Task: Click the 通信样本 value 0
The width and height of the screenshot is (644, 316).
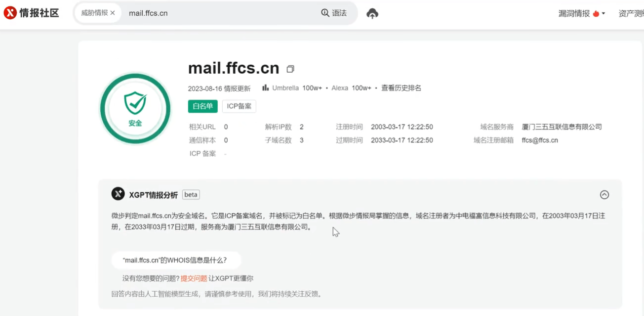Action: (x=226, y=140)
